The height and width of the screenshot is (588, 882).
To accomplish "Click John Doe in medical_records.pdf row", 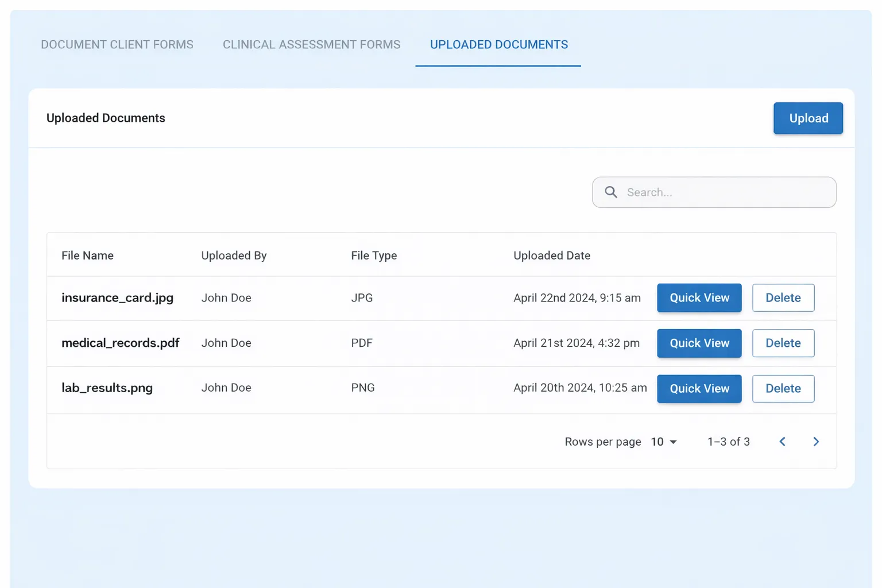I will point(226,343).
